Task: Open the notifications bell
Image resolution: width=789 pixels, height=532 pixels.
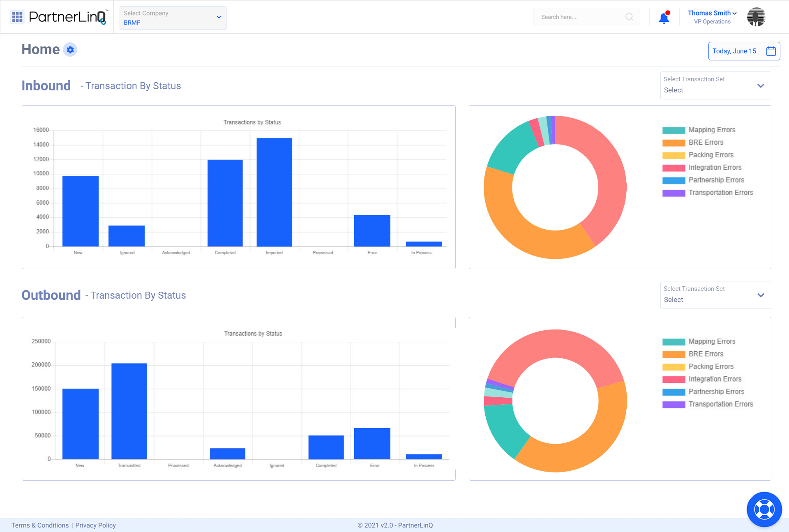Action: (x=663, y=18)
